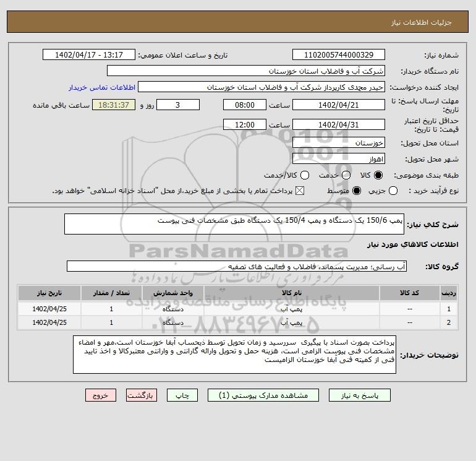The image size is (476, 461).
Task: Click پمپ آب in table row 2
Action: (291, 323)
